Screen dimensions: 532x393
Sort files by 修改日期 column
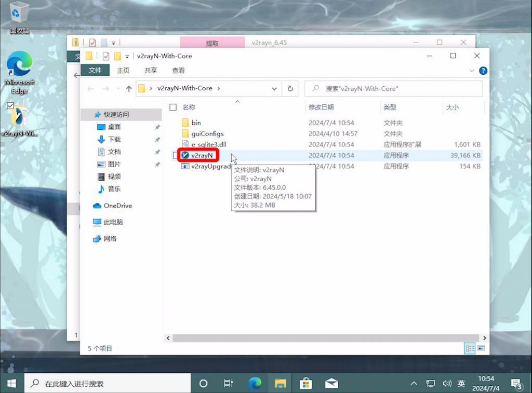click(321, 107)
